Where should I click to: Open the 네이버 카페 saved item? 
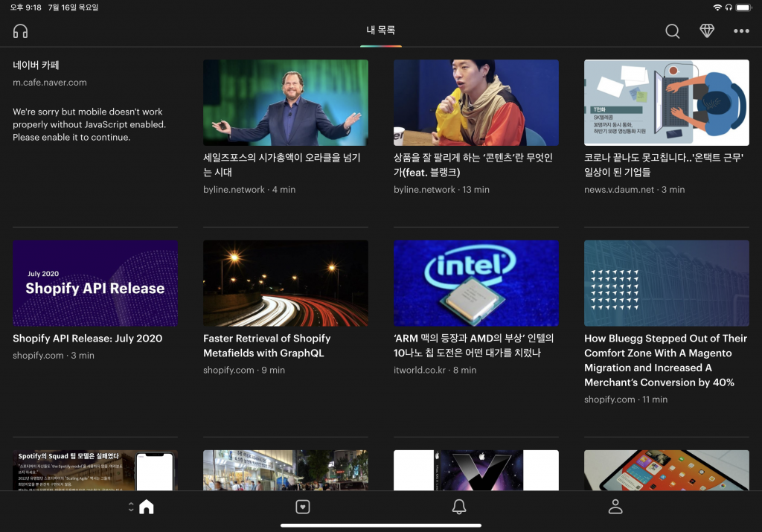coord(36,65)
